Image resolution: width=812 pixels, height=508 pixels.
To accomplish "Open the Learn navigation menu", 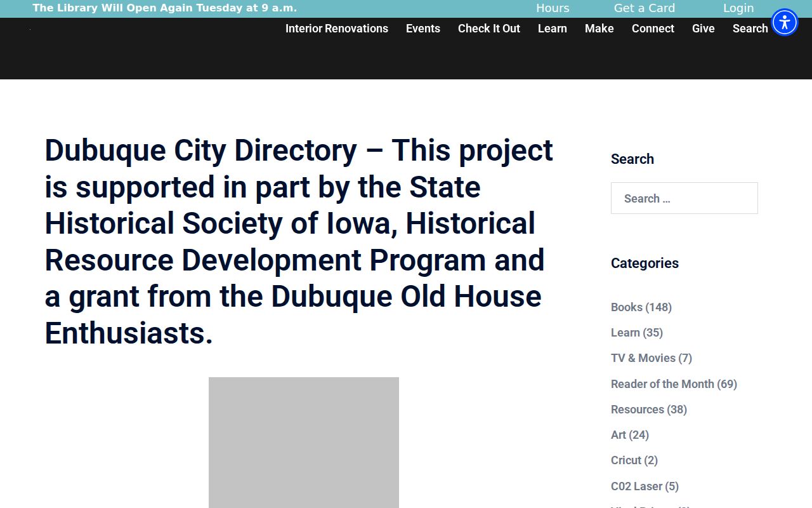I will [553, 29].
